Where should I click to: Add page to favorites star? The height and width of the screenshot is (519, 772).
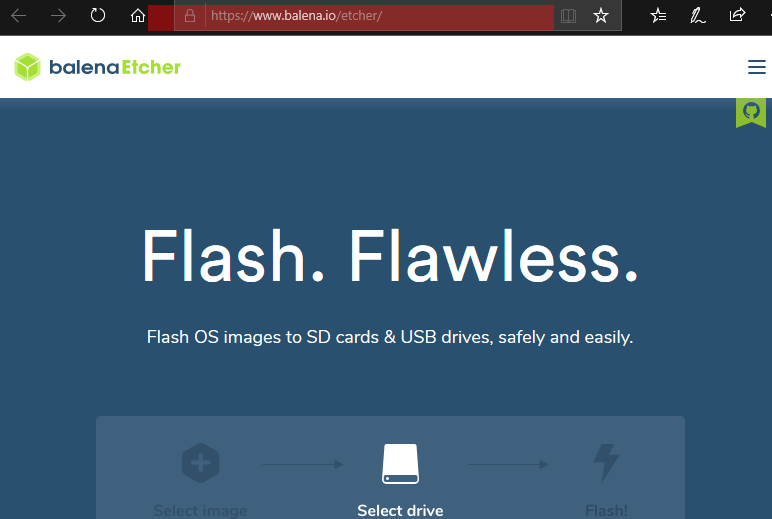(x=601, y=16)
